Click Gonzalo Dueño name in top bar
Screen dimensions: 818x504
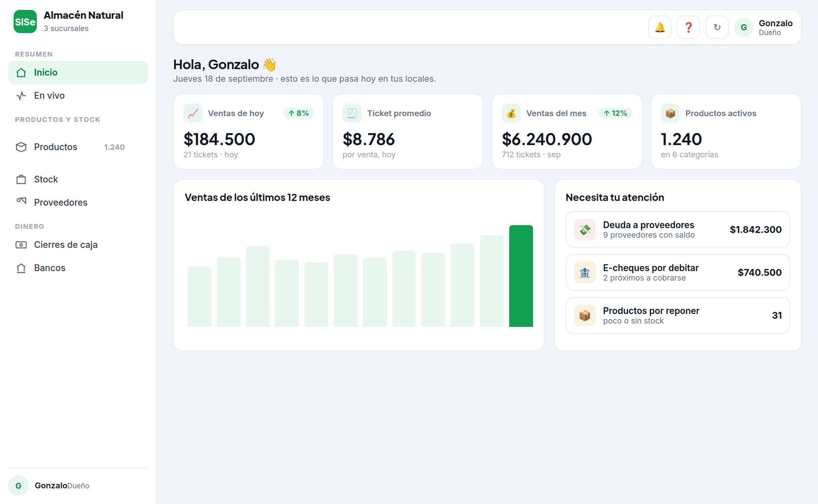coord(775,27)
